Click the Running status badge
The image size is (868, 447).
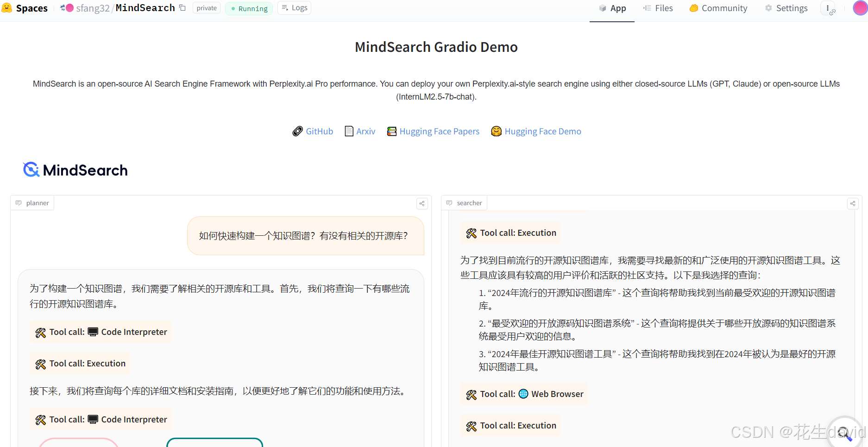tap(249, 8)
